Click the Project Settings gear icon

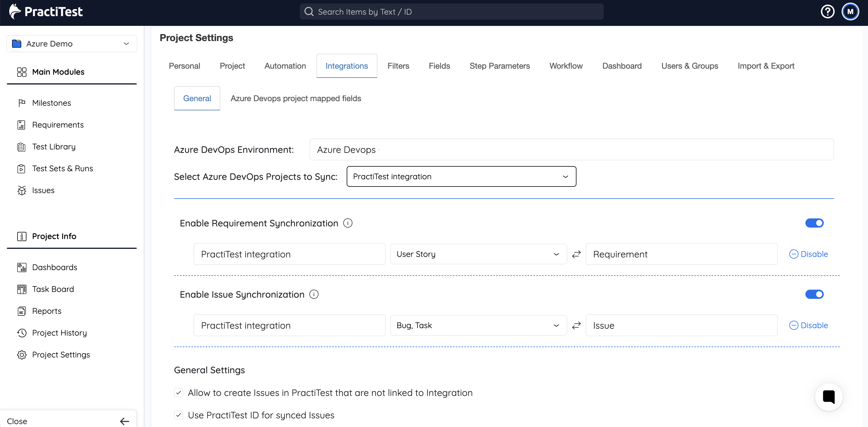click(x=22, y=355)
